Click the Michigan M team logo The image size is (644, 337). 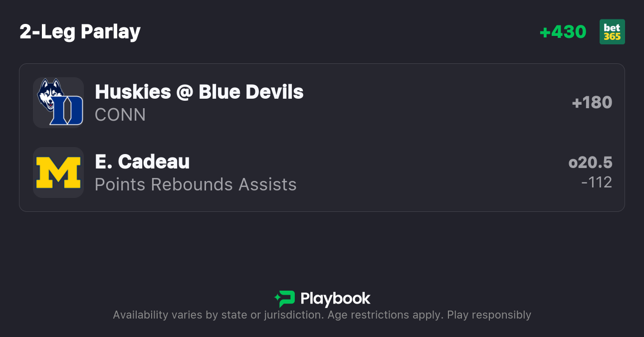[x=58, y=172]
